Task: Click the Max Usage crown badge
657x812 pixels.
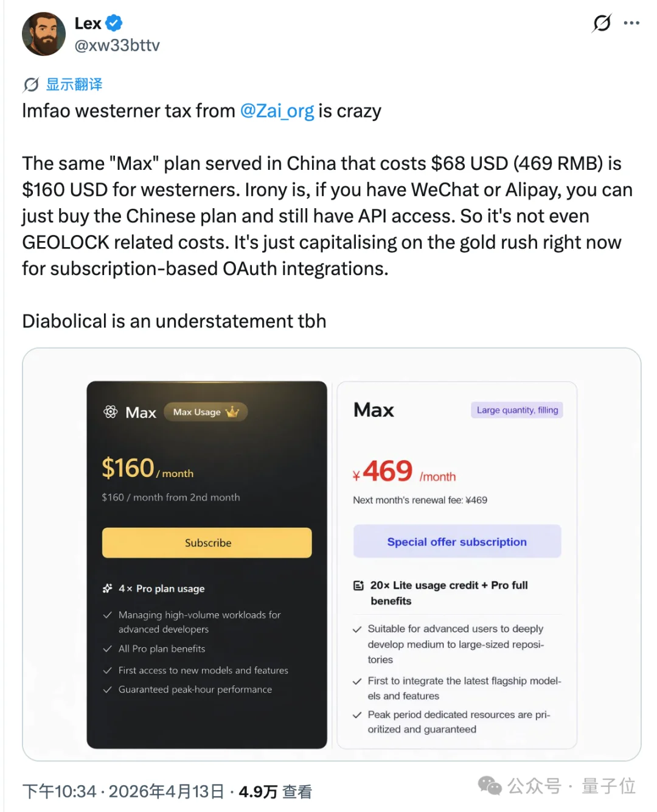Action: [206, 412]
